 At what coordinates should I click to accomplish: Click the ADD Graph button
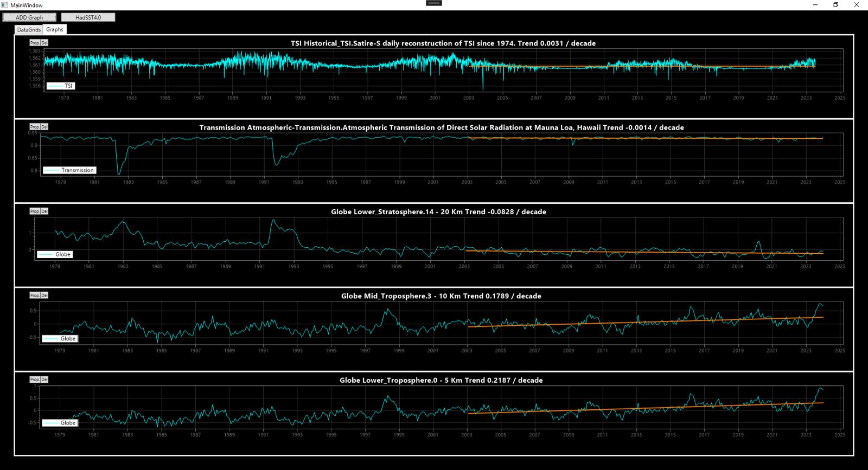click(x=29, y=17)
